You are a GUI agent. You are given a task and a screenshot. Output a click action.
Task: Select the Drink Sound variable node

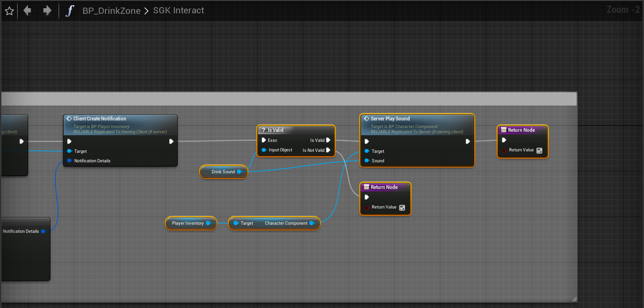click(223, 172)
